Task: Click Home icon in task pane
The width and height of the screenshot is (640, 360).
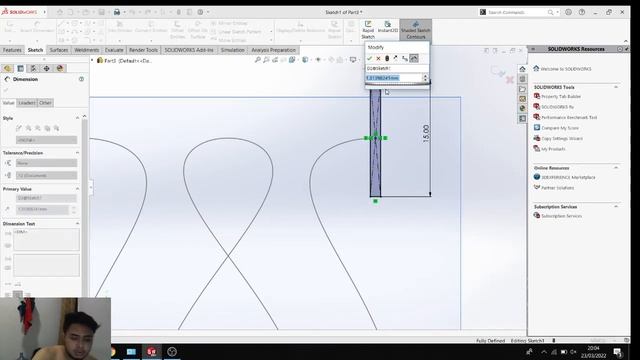Action: coord(522,69)
